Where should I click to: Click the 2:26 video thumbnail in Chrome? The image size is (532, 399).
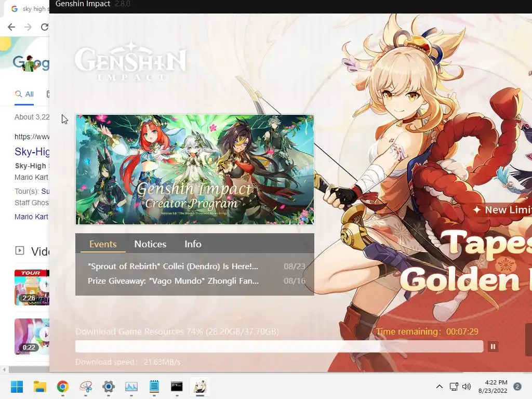(32, 288)
